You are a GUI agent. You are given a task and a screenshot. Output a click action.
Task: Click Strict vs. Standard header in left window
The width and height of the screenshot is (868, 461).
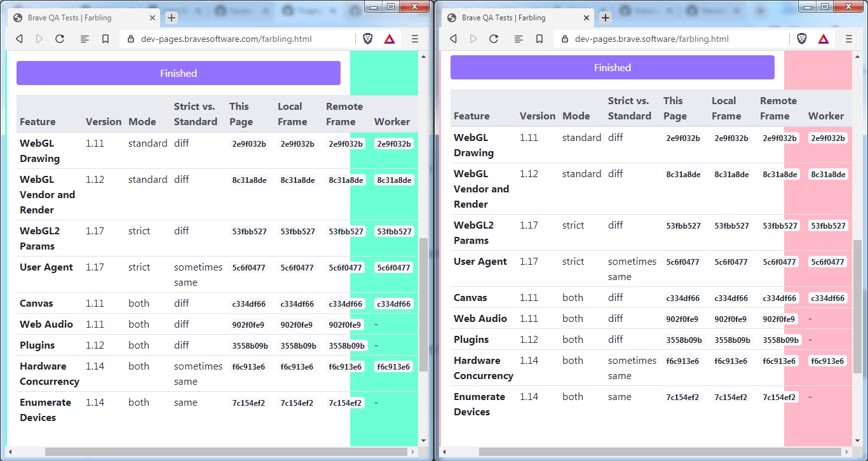click(x=195, y=114)
